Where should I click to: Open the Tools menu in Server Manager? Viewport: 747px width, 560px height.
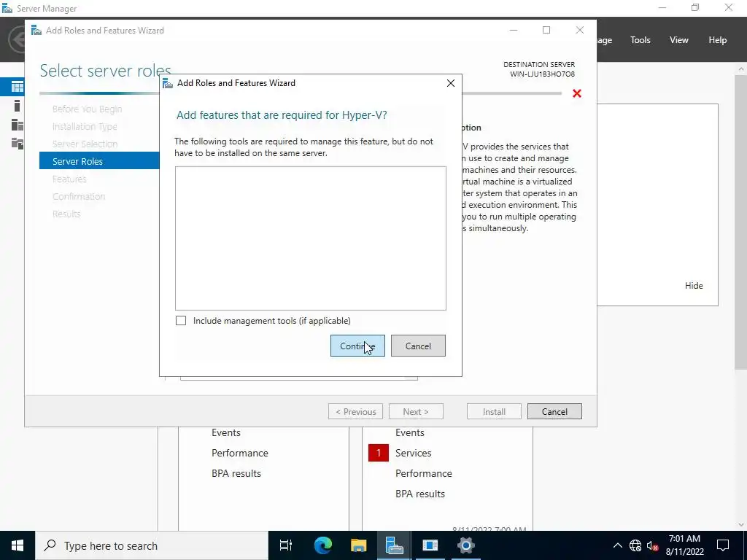pyautogui.click(x=640, y=40)
